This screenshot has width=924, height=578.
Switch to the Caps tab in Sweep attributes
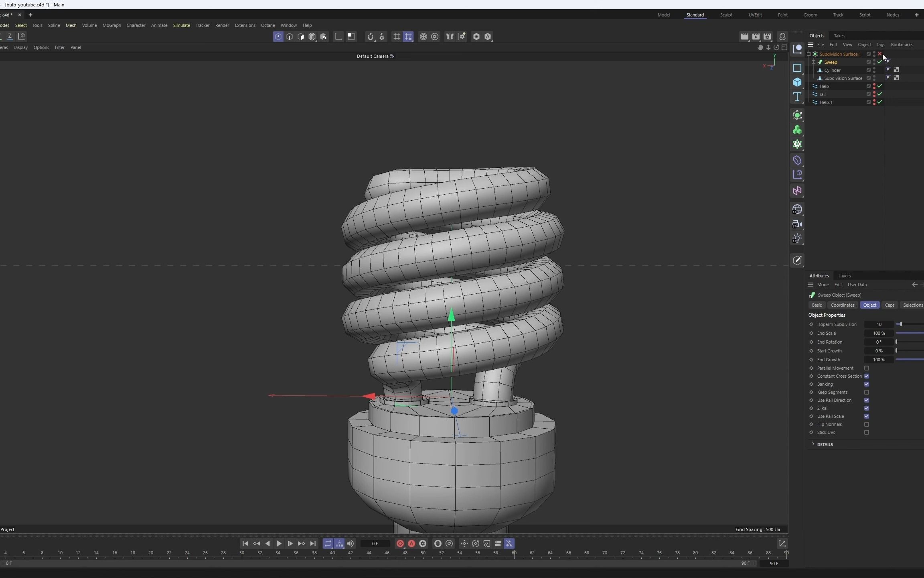(890, 305)
